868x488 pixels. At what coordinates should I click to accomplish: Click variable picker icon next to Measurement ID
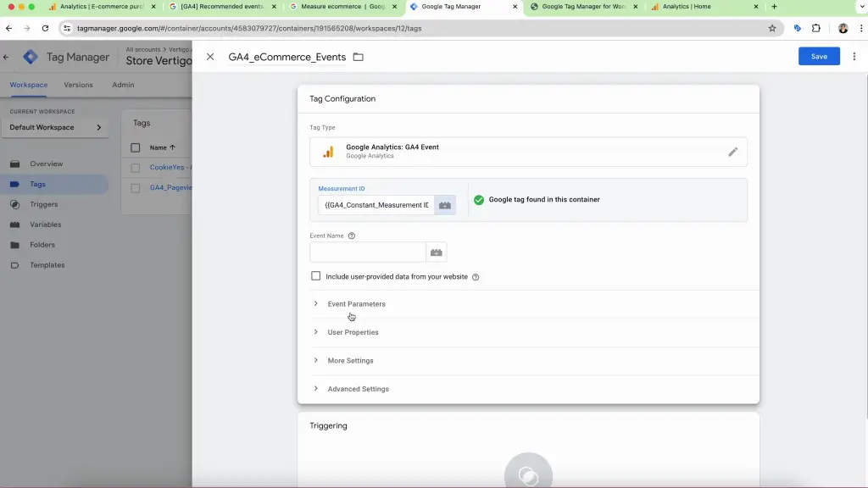pyautogui.click(x=445, y=205)
